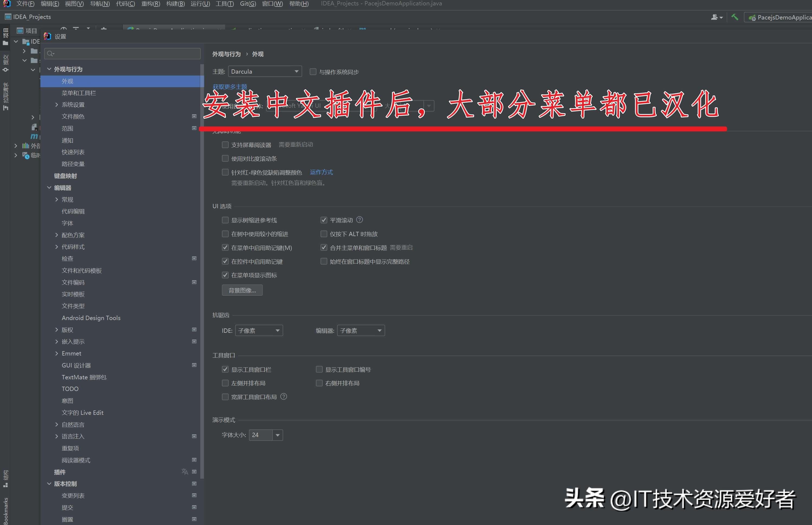Open the 运作方式 link
This screenshot has width=812, height=525.
click(321, 172)
